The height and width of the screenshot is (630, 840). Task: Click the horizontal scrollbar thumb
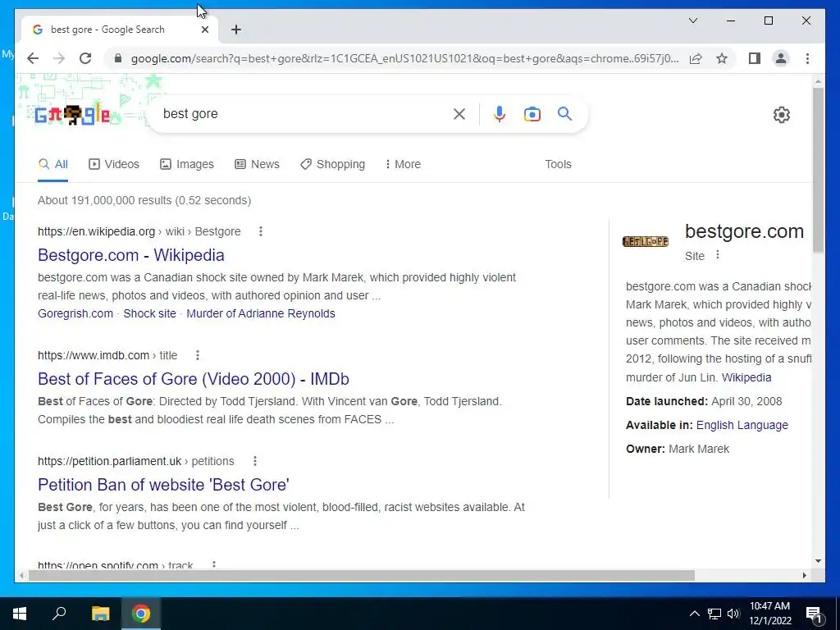362,575
